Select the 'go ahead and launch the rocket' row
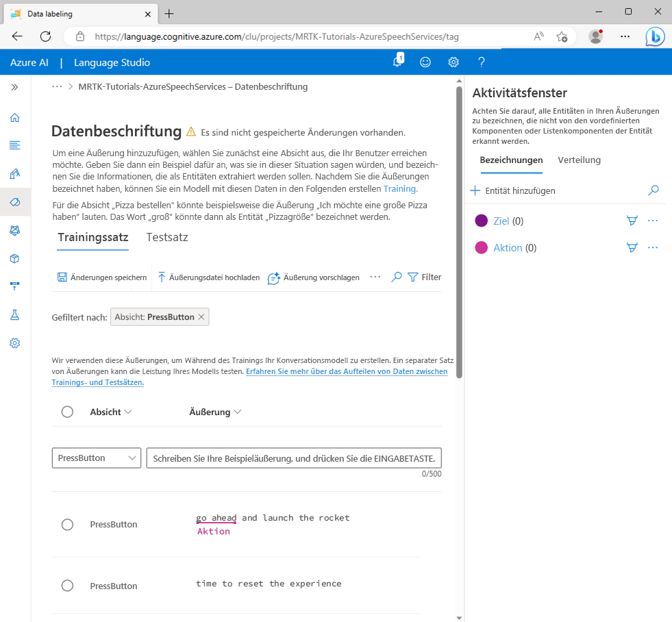 pyautogui.click(x=67, y=525)
